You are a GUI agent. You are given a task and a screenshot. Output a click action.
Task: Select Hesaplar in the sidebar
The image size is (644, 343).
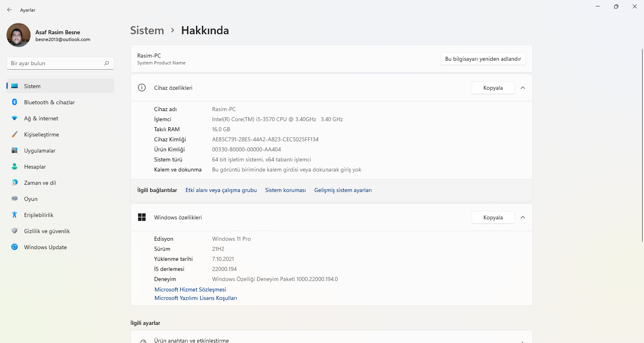point(60,167)
